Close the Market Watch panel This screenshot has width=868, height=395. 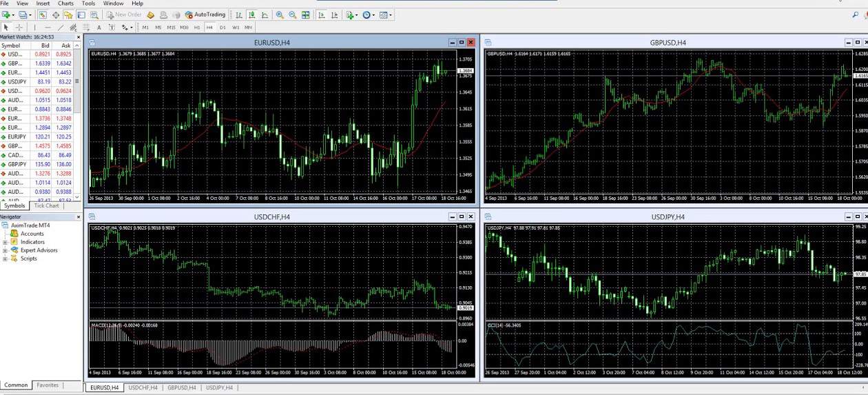pos(78,37)
